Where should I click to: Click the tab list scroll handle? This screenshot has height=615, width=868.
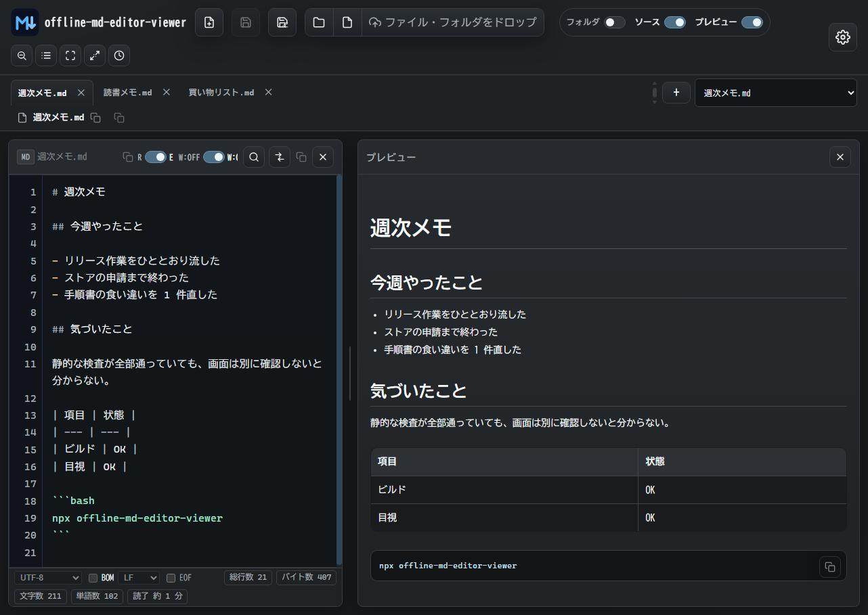655,93
